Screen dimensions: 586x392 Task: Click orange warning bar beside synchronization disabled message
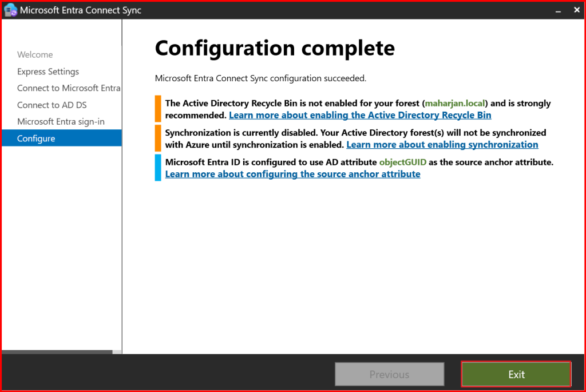[x=158, y=138]
